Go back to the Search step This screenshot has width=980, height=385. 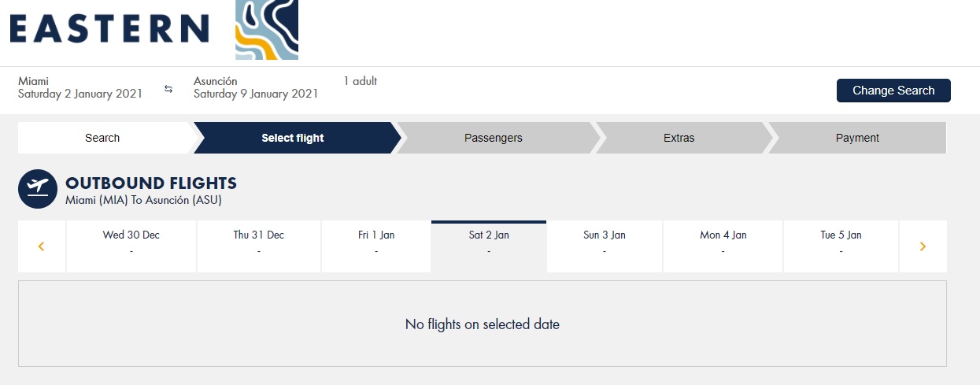tap(102, 138)
